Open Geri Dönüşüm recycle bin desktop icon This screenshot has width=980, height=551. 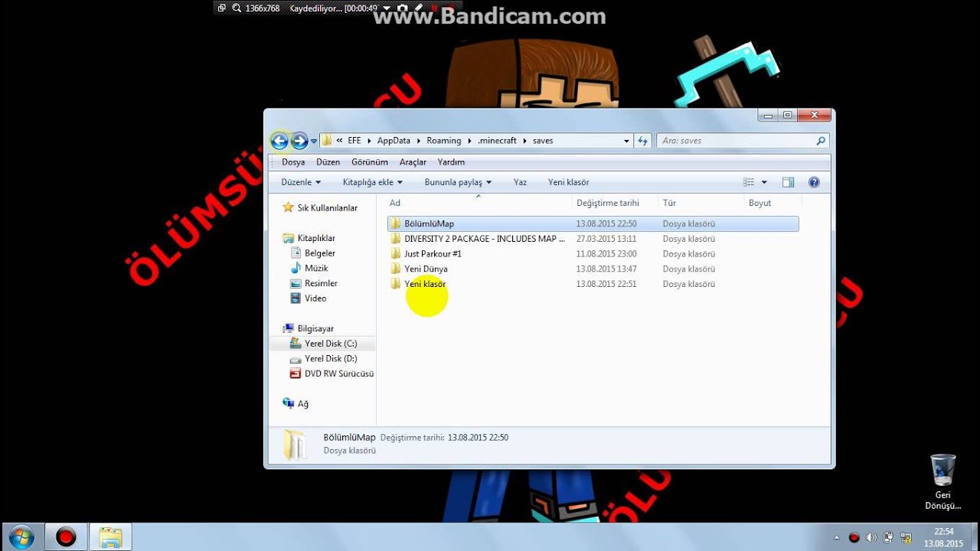click(942, 482)
